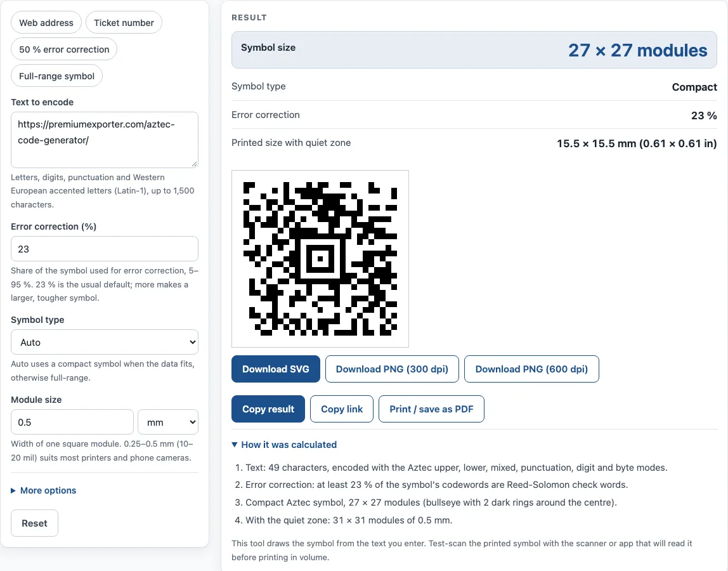Download the symbol as SVG
The image size is (728, 571).
[276, 369]
